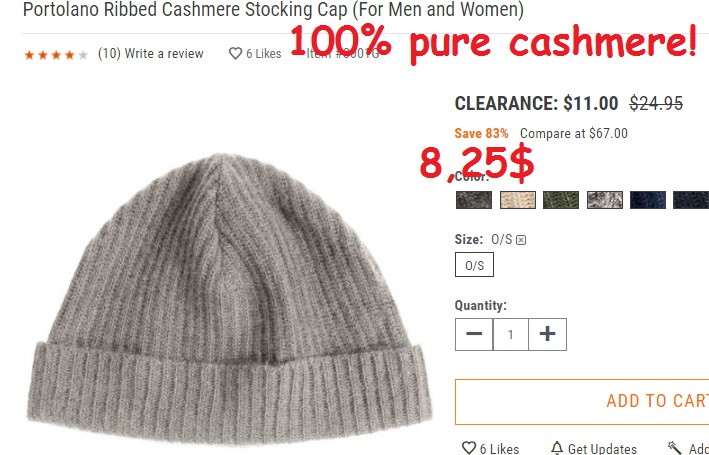This screenshot has width=709, height=455.
Task: Click the Get Updates bell icon
Action: pos(557,448)
